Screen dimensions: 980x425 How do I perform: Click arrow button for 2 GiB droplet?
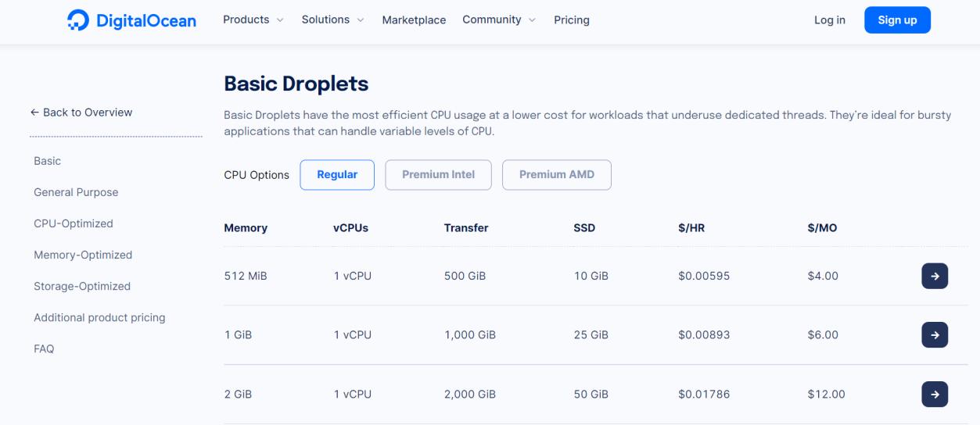[935, 395]
